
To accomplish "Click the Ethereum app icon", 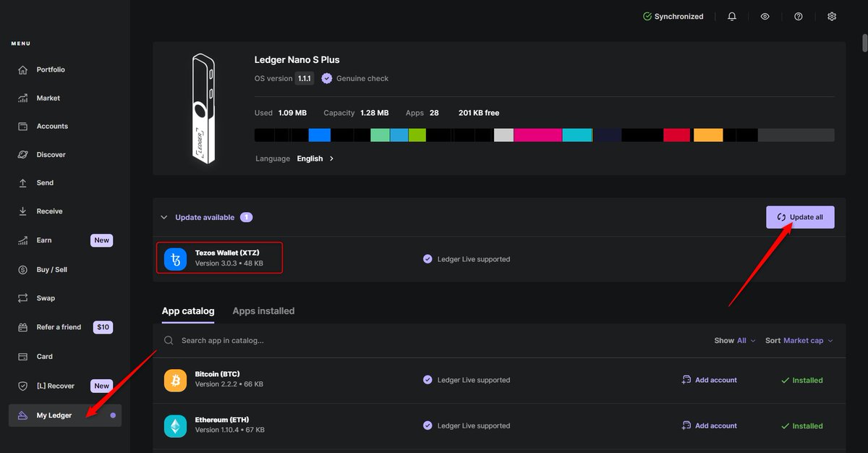I will click(x=175, y=426).
